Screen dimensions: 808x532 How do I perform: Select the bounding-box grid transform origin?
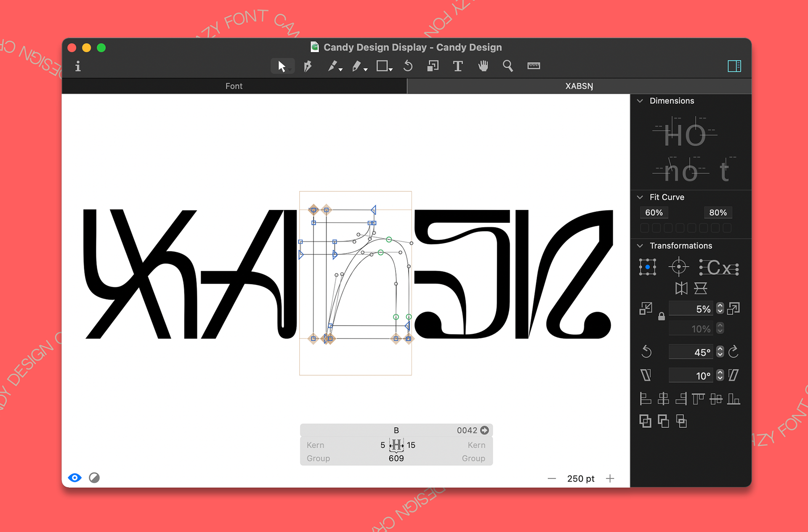[x=647, y=267]
